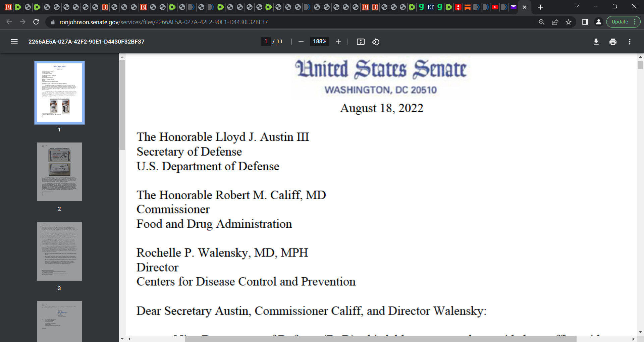Click the document title 2266AE5A-027A-42F2-90E1-D4430F32BF37
Image resolution: width=644 pixels, height=342 pixels.
pyautogui.click(x=87, y=42)
